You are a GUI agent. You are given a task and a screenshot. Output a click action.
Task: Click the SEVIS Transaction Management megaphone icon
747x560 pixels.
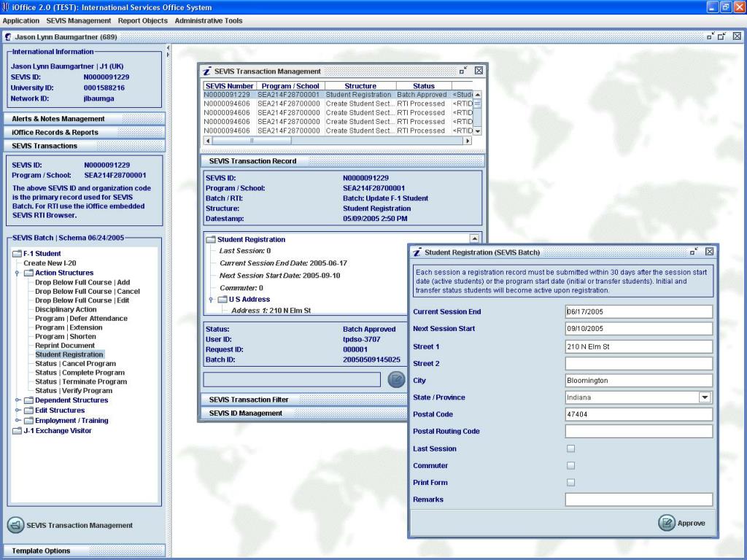[x=16, y=525]
